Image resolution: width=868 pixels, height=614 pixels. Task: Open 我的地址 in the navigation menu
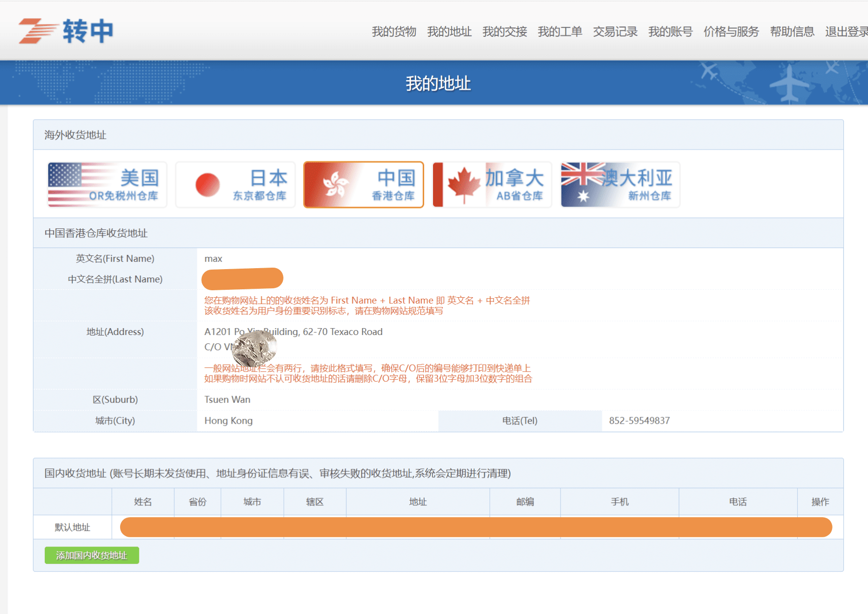[x=449, y=31]
